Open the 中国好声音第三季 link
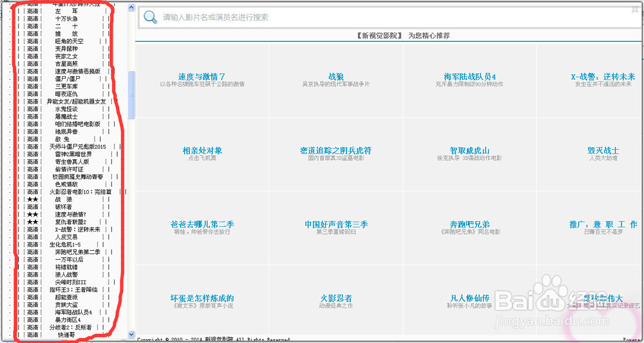 click(x=336, y=224)
